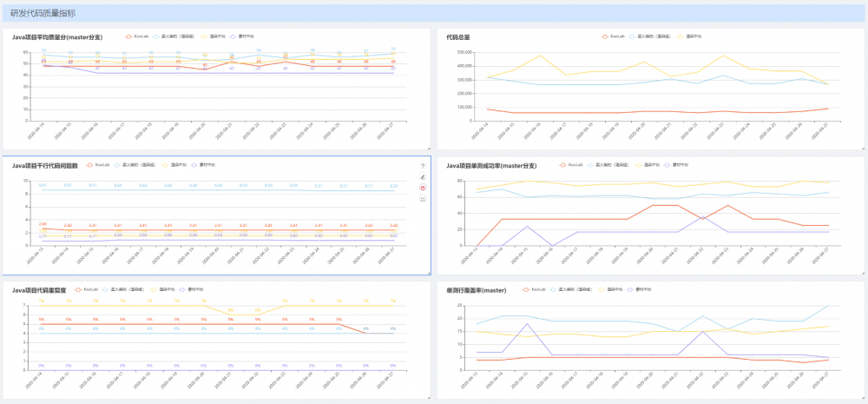Toggle KooLab legend in Java项目代码重复度 chart
Image resolution: width=868 pixels, height=404 pixels.
[86, 290]
